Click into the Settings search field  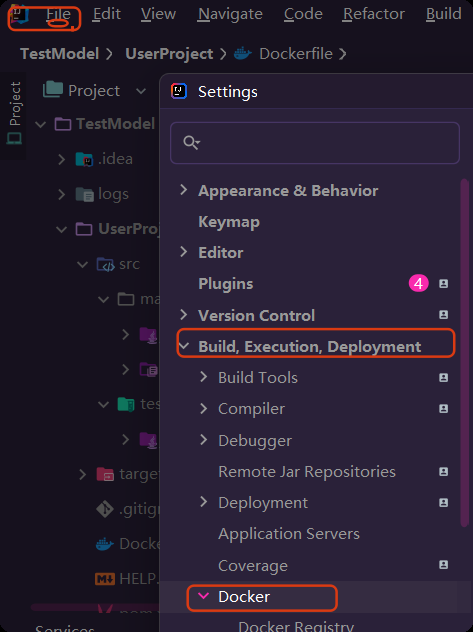(x=315, y=143)
